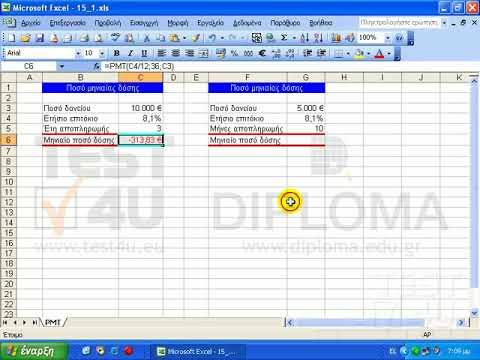The image size is (480, 360).
Task: Click in the help question search box
Action: click(x=399, y=23)
